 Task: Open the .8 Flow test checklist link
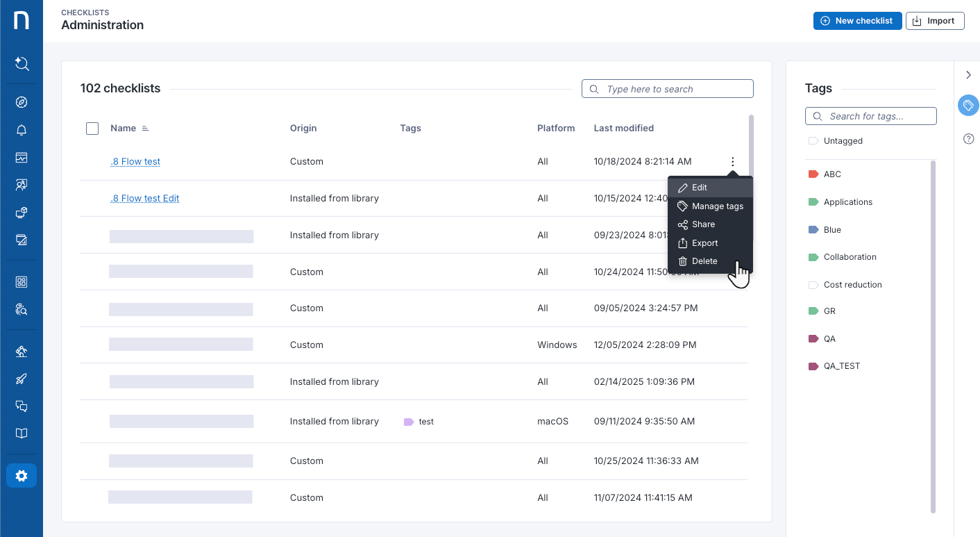[x=135, y=161]
